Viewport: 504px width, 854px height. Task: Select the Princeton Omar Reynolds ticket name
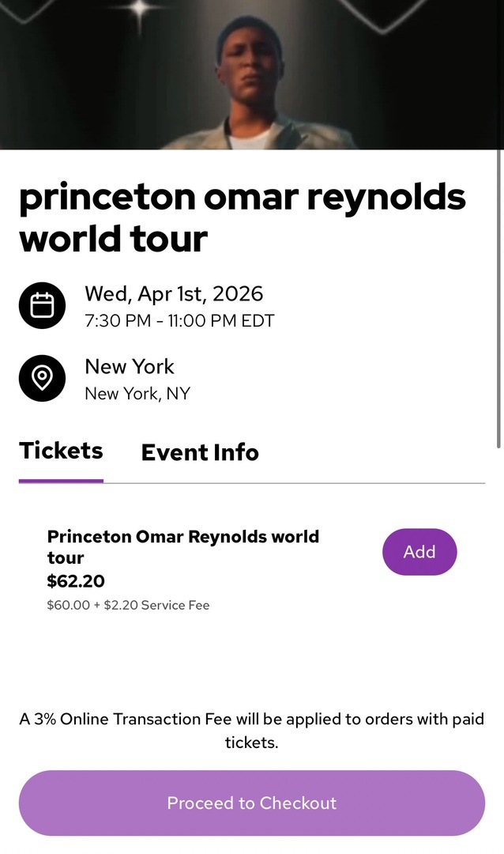[x=182, y=546]
